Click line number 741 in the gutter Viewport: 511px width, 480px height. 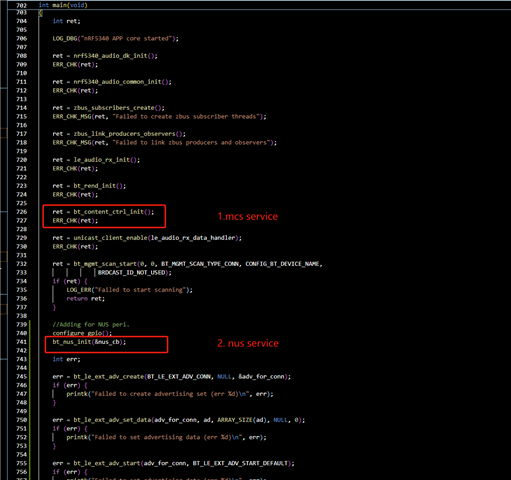(21, 342)
